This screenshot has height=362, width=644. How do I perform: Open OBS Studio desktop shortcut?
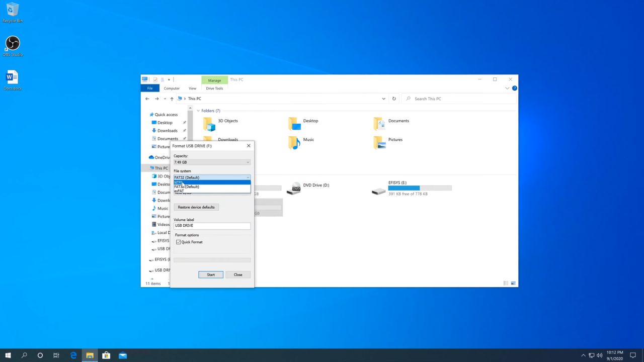pos(13,44)
